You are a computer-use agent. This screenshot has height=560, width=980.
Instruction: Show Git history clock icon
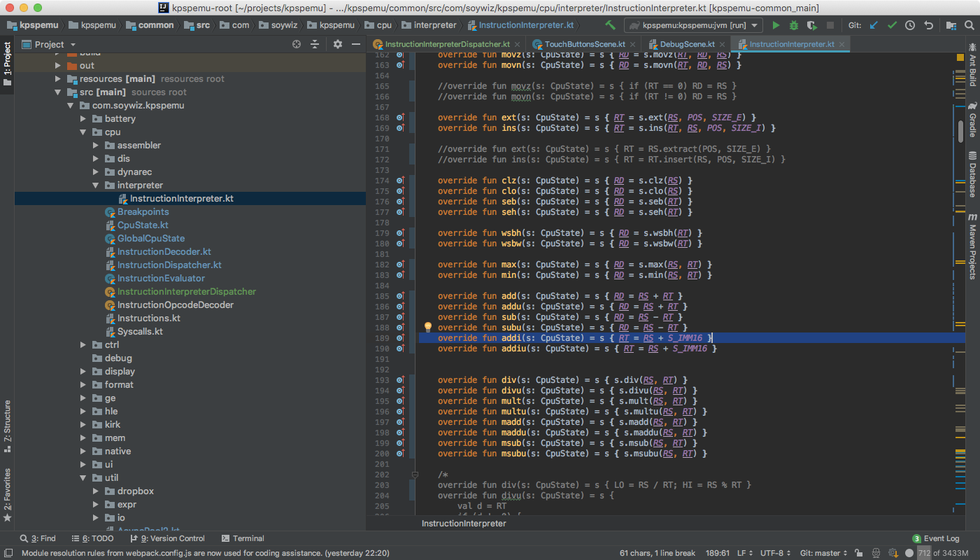pyautogui.click(x=910, y=25)
